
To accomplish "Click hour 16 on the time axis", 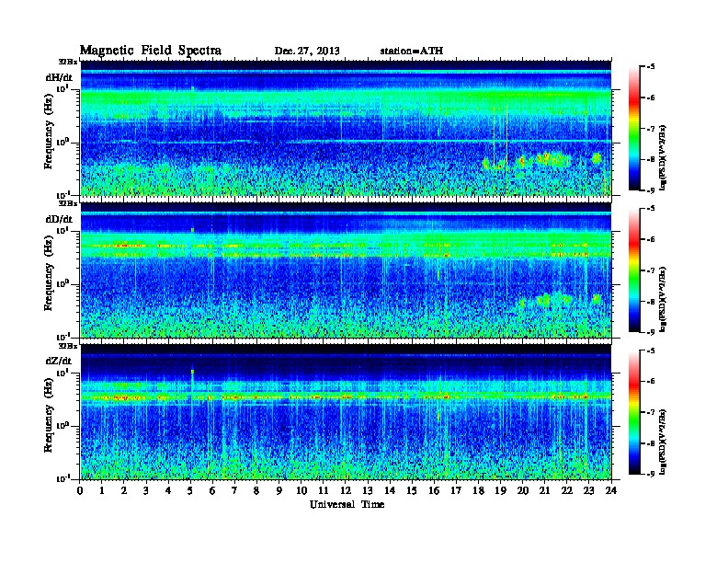I will pyautogui.click(x=434, y=490).
